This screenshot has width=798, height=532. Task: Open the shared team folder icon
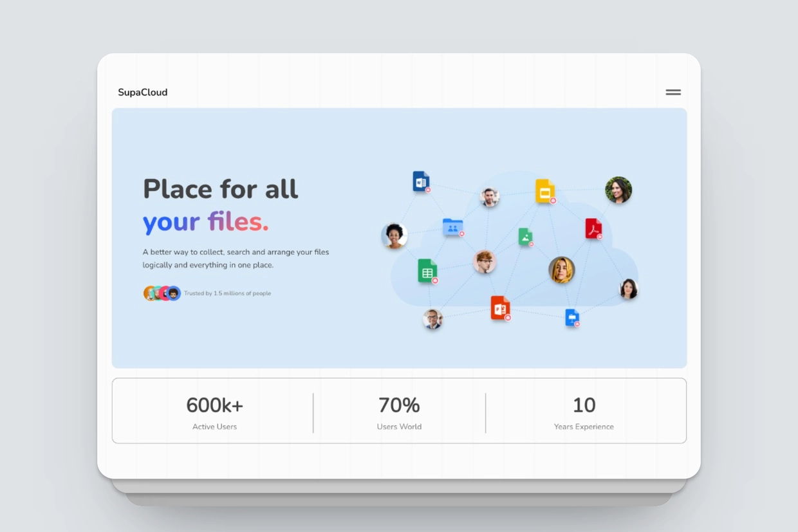pyautogui.click(x=451, y=226)
